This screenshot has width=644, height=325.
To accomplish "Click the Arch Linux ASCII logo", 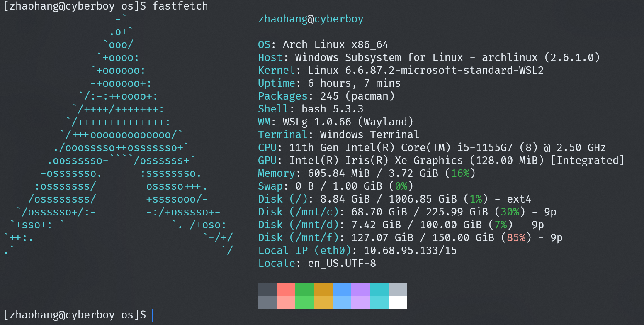I will pyautogui.click(x=118, y=134).
